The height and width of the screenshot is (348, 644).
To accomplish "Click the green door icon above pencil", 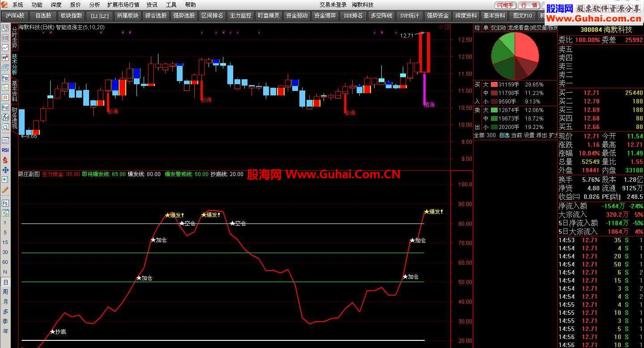I will tap(5, 180).
